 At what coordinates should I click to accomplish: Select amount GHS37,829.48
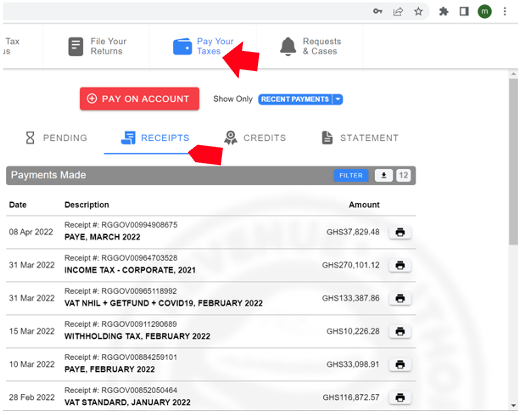(353, 232)
